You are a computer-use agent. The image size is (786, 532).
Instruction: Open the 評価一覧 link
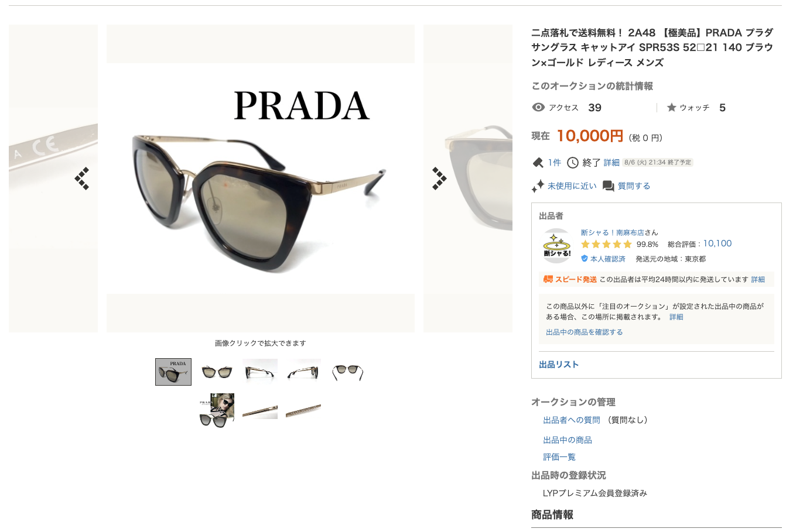click(559, 457)
